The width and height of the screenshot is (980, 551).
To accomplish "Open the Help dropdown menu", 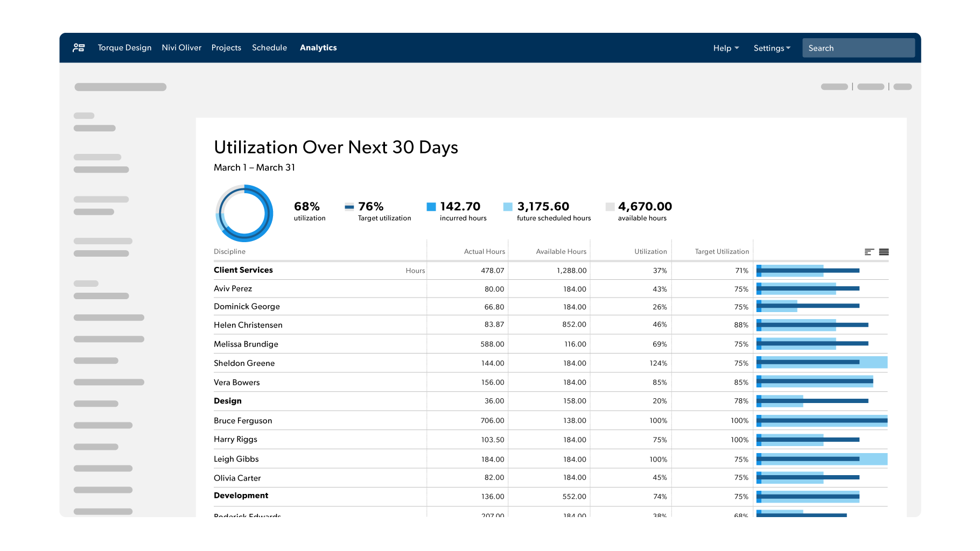I will [725, 48].
